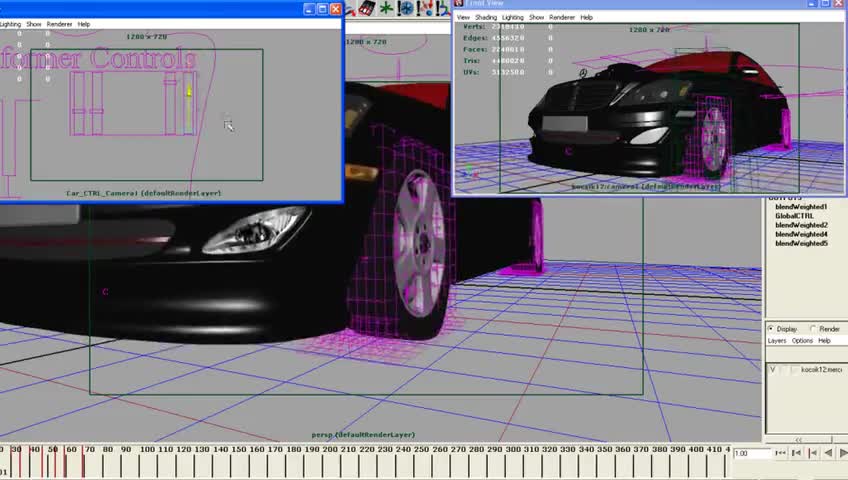This screenshot has height=480, width=848.
Task: Close the Car_CTRL_Camera window
Action: (336, 9)
